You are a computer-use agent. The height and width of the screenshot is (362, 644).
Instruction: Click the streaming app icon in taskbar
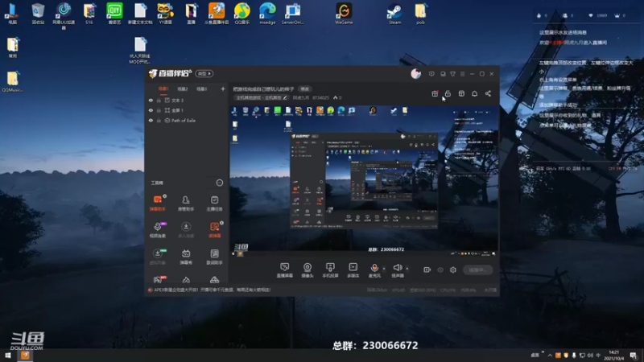pyautogui.click(x=25, y=356)
